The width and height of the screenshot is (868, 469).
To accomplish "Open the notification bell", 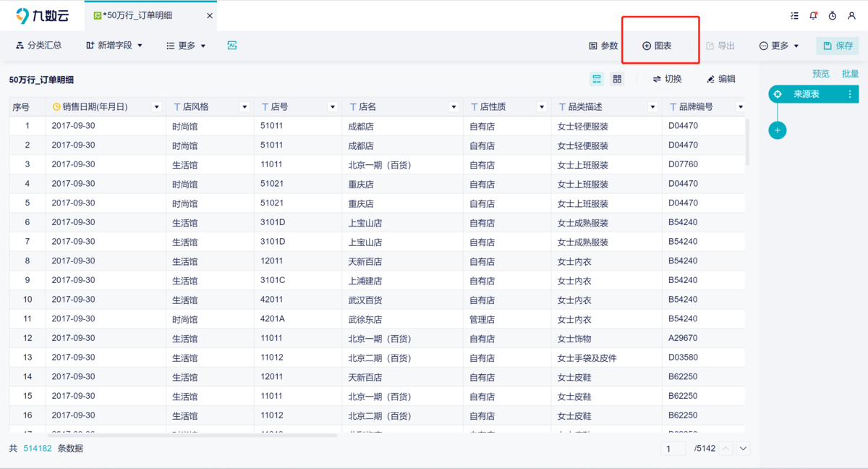I will 813,16.
